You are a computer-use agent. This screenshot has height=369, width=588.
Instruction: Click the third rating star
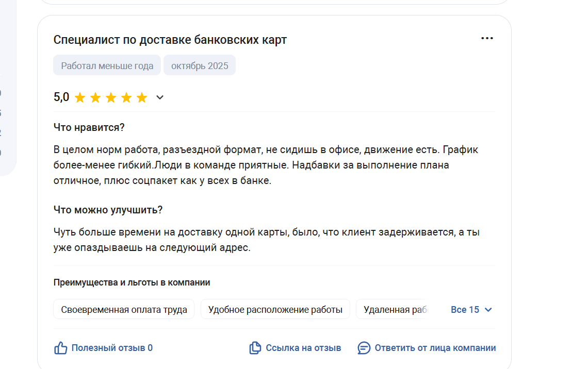(111, 97)
